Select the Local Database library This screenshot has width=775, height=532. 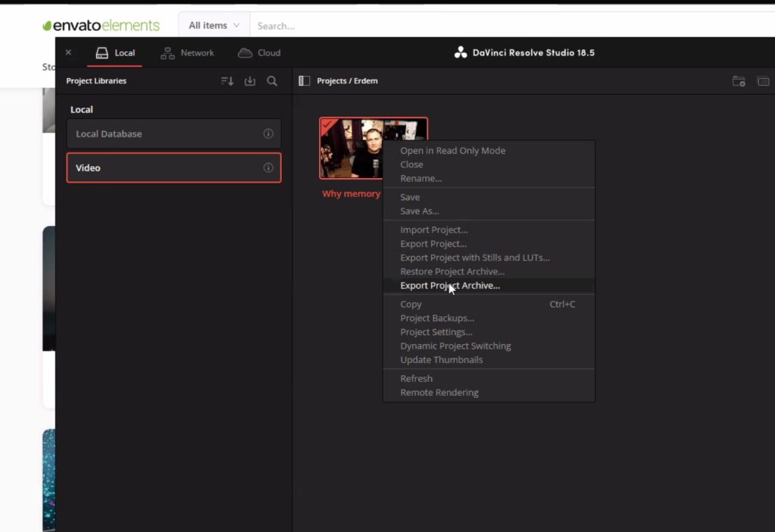pyautogui.click(x=174, y=133)
